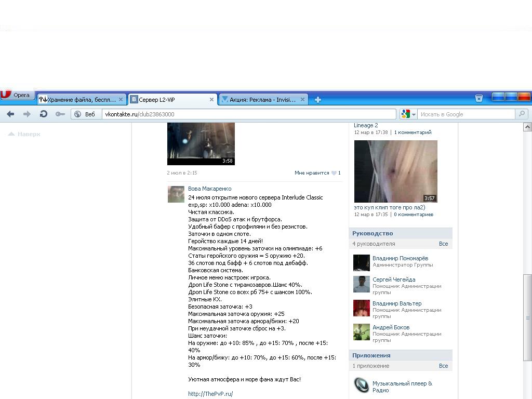Click the text Банковская система.
The height and width of the screenshot is (399, 532).
(x=216, y=270)
